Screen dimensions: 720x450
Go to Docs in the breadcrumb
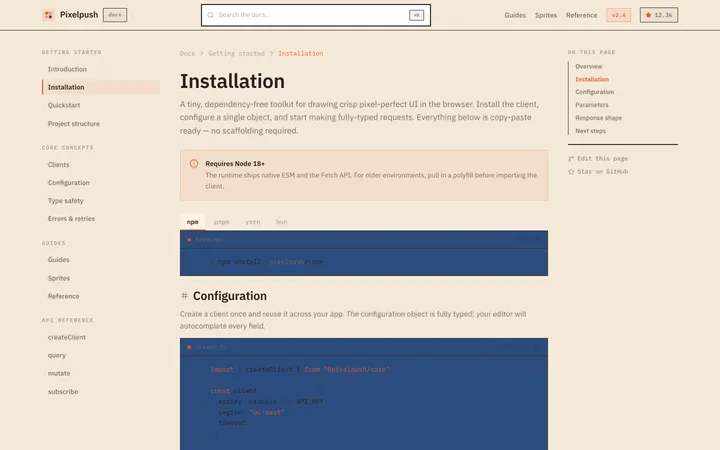[x=187, y=54]
